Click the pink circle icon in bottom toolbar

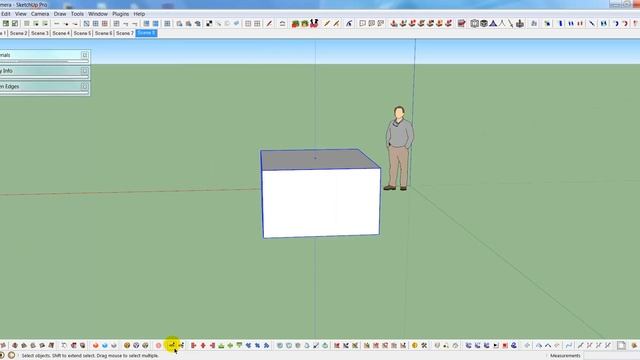(x=158, y=345)
